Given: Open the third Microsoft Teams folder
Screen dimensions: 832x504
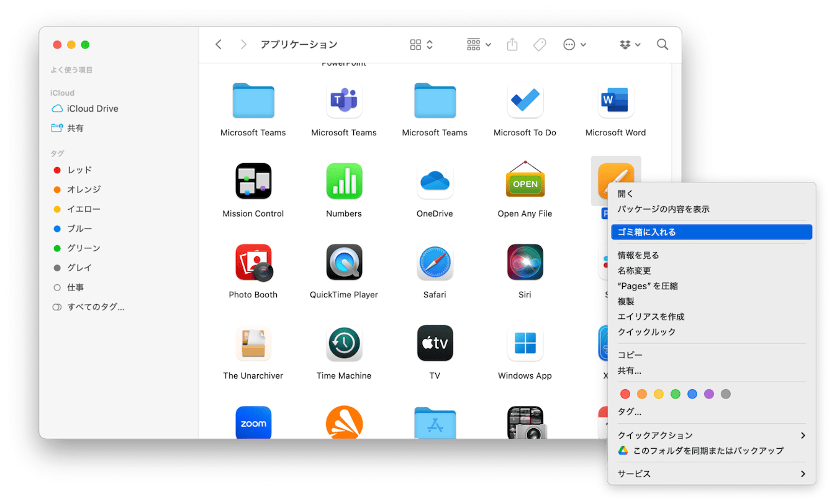Looking at the screenshot, I should tap(435, 101).
